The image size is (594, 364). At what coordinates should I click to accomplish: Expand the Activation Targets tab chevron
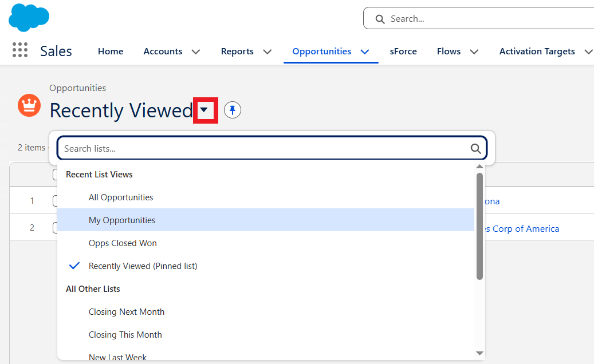click(x=588, y=52)
